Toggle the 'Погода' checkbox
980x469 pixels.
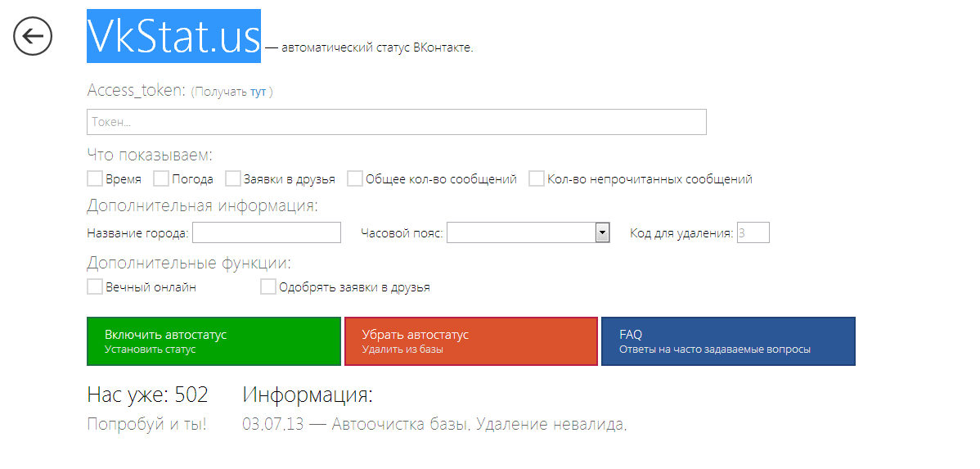[x=161, y=178]
